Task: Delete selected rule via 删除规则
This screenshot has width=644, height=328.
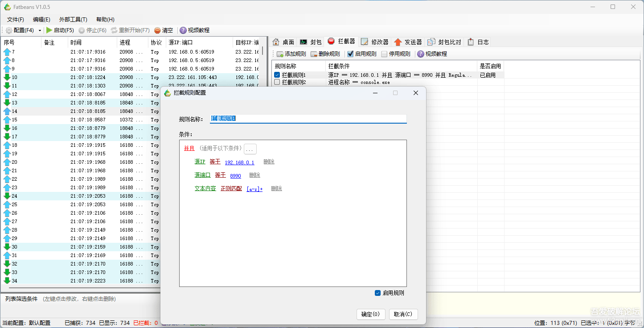Action: [x=324, y=54]
